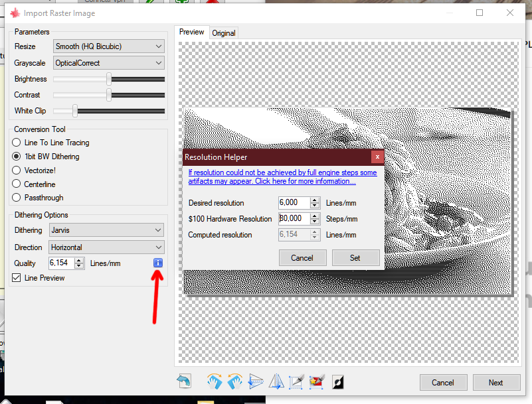Click the Brightness slider handle
The image size is (532, 404).
[x=108, y=79]
